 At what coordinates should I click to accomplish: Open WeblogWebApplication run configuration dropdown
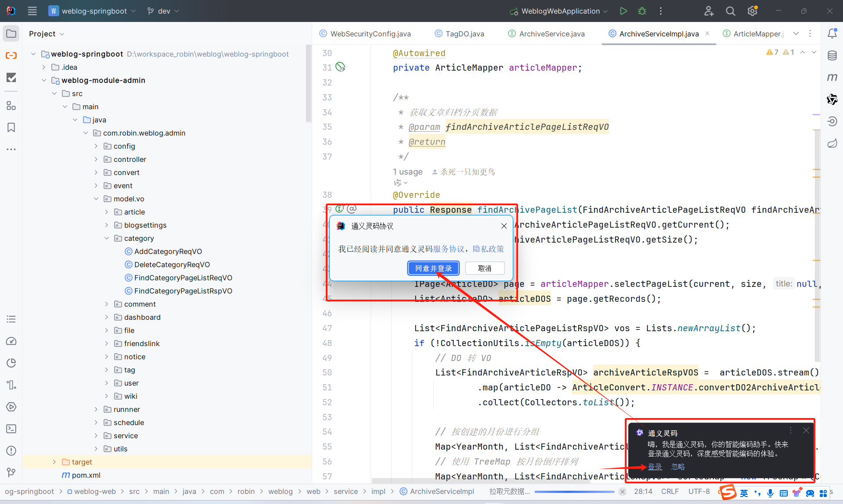[558, 11]
